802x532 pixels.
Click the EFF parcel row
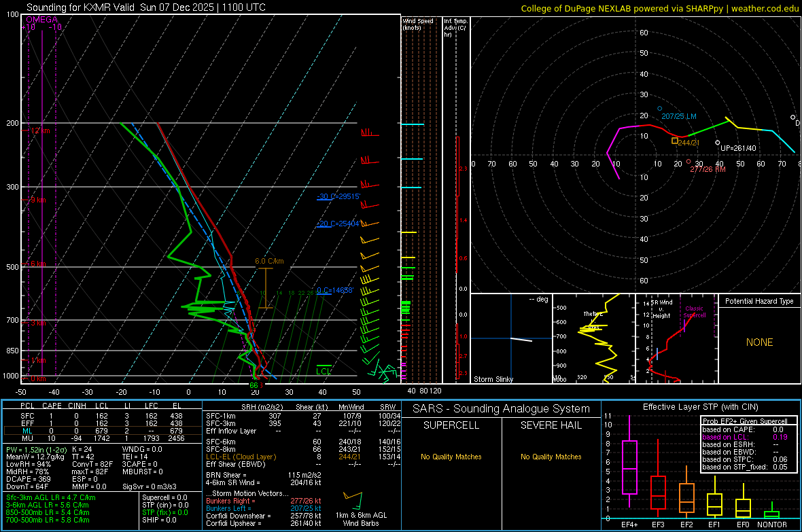[101, 423]
